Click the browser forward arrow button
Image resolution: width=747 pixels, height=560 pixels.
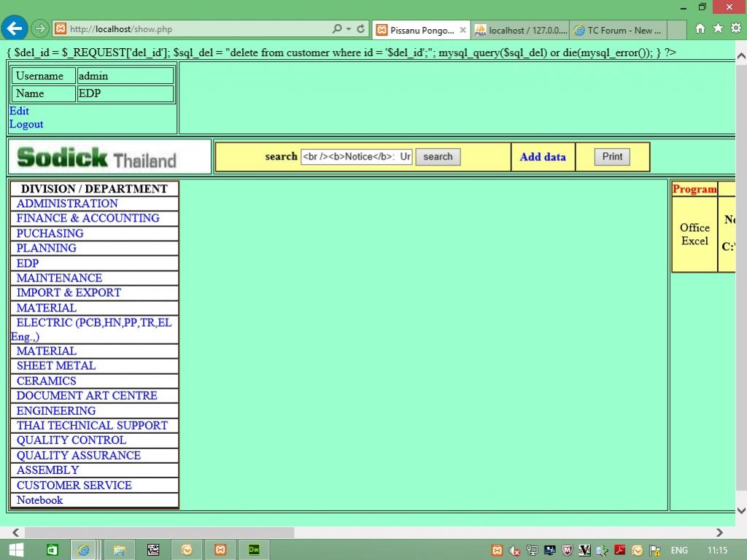[40, 29]
